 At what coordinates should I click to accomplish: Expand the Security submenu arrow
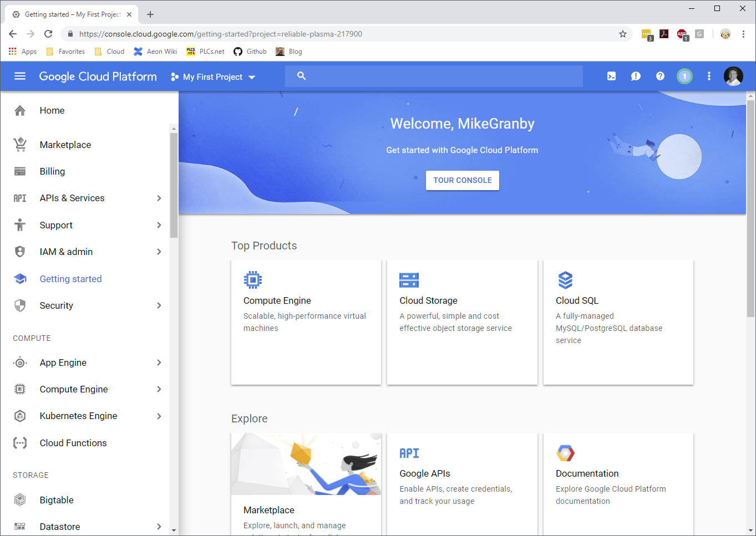point(159,305)
